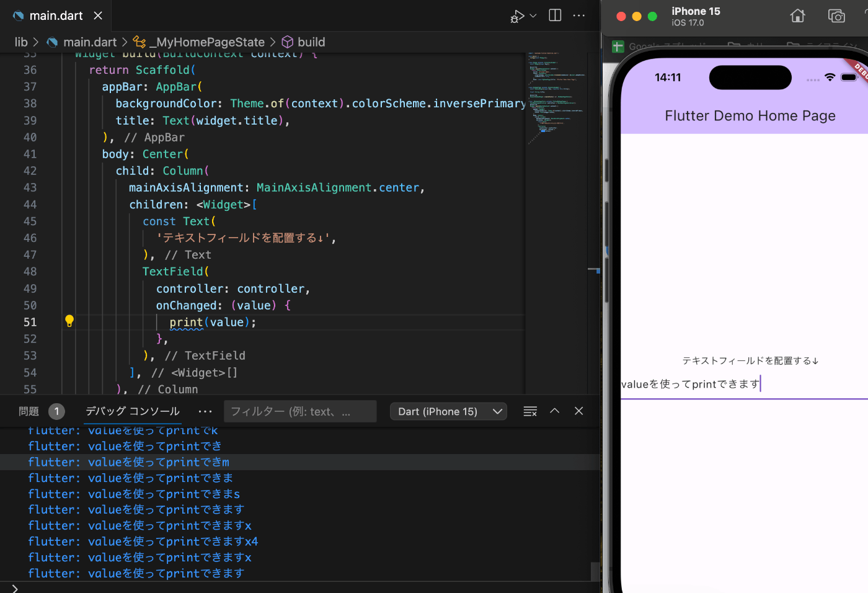Switch to the 問題 (Problems) panel tab
This screenshot has height=593, width=868.
[x=29, y=411]
